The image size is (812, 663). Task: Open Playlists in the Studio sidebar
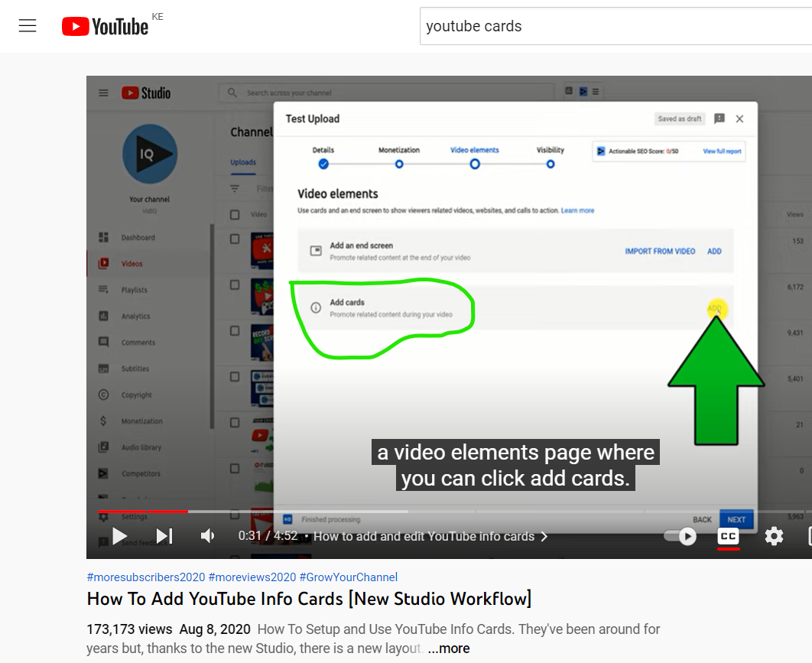click(x=134, y=290)
